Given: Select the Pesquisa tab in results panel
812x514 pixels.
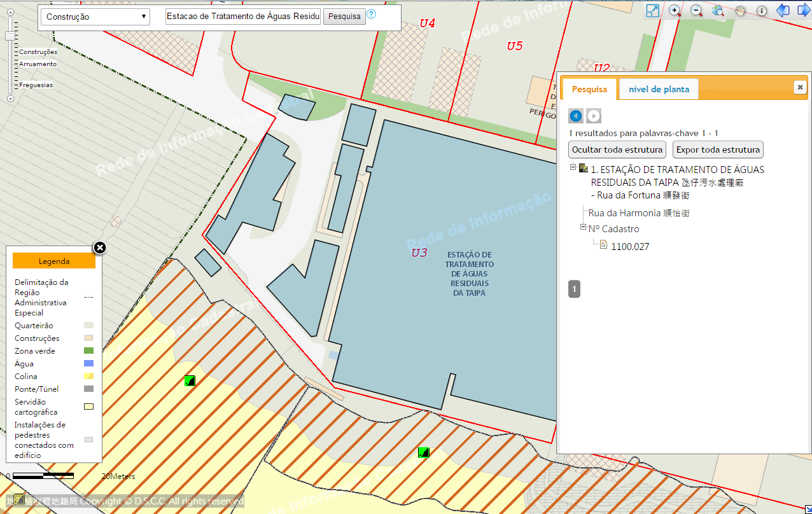Looking at the screenshot, I should click(589, 89).
